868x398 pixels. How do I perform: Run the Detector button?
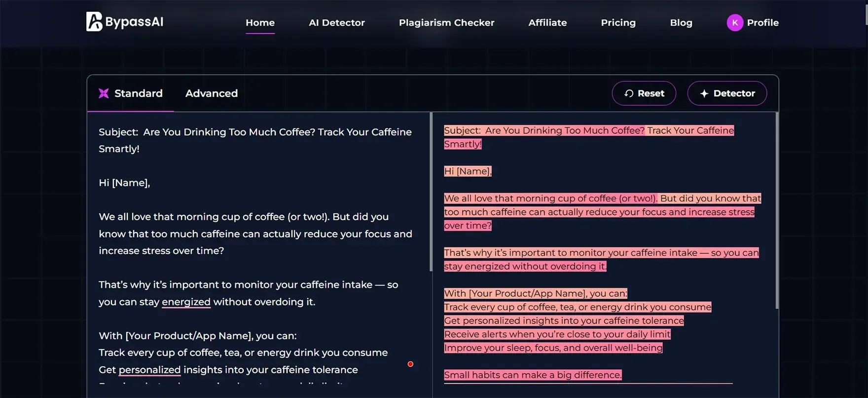pyautogui.click(x=727, y=93)
